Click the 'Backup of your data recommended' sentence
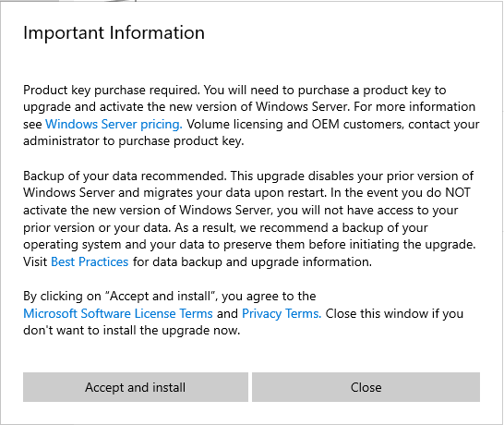The height and width of the screenshot is (425, 504). coord(125,176)
